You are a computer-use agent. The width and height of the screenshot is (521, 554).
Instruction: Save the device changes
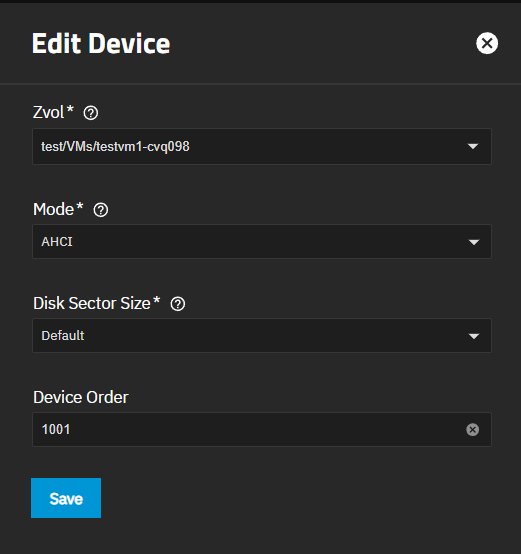66,498
